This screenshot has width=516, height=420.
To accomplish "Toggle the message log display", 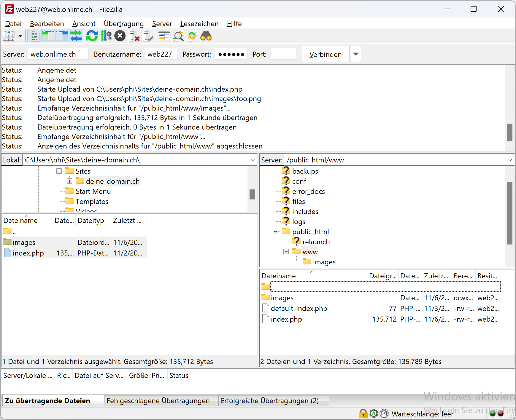I will pyautogui.click(x=34, y=36).
